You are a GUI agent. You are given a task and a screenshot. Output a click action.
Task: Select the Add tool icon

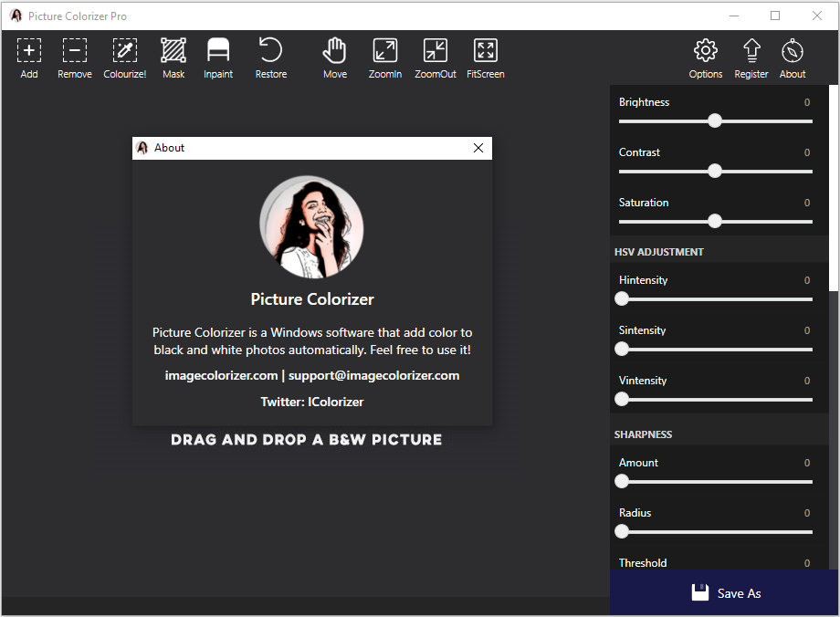(x=29, y=51)
